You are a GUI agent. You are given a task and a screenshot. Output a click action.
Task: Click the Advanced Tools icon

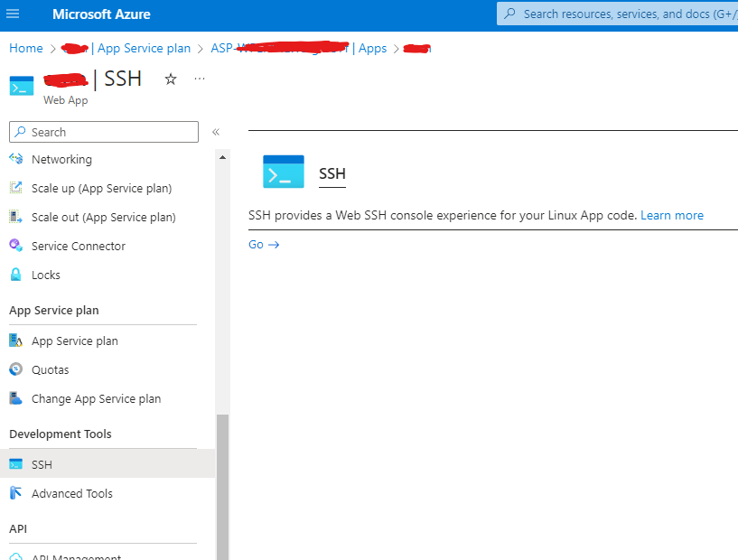click(x=15, y=492)
